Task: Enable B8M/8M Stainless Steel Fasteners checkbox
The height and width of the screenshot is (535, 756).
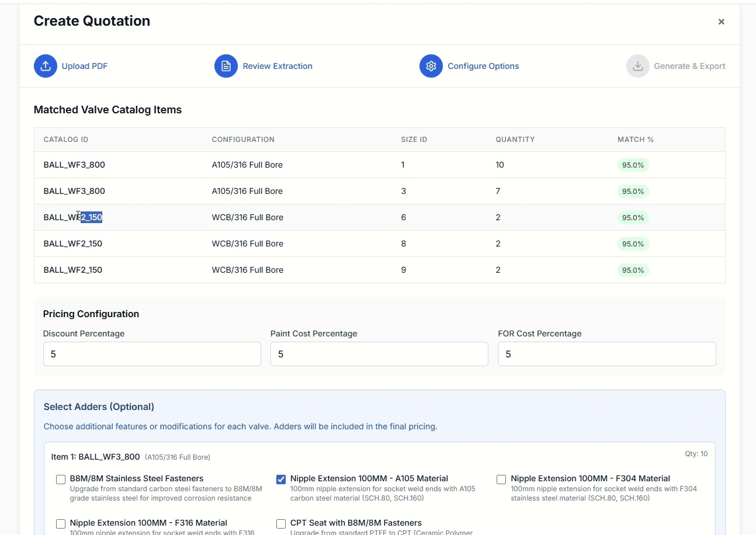Action: point(61,480)
